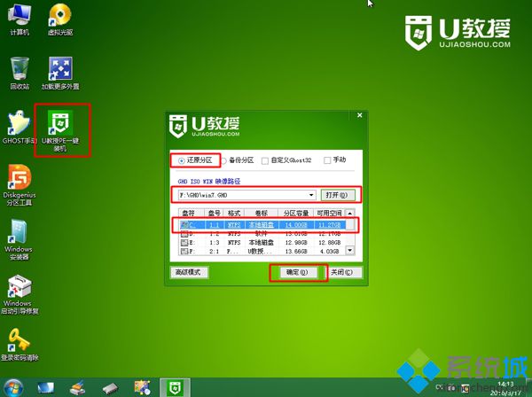Viewport: 532px width, 397px height.
Task: Open the 加载更多外置 desktop icon
Action: (60, 73)
